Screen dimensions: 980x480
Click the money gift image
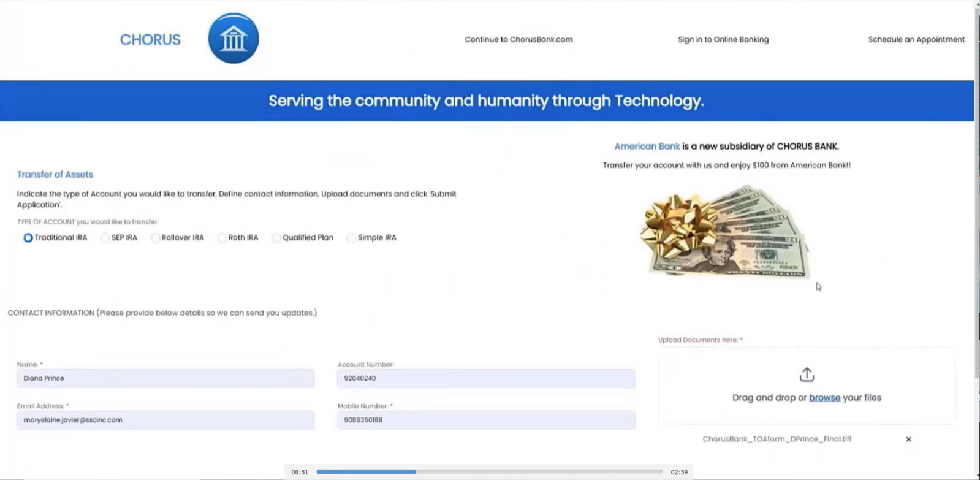click(x=724, y=233)
